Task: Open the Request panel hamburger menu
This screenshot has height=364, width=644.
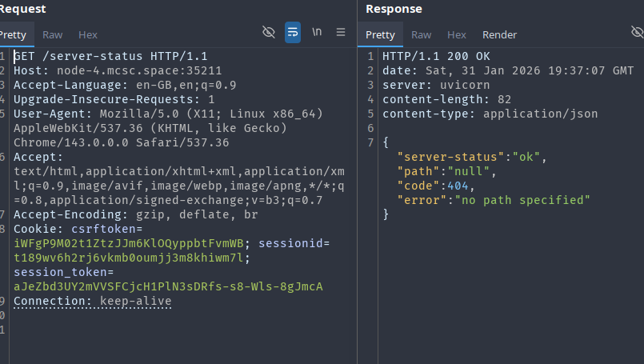Action: (341, 32)
